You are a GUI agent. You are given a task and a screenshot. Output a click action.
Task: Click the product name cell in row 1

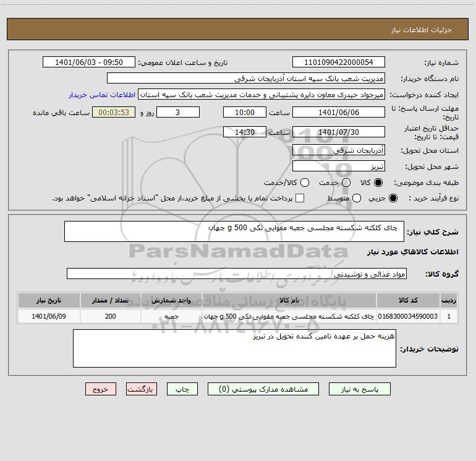pyautogui.click(x=289, y=316)
